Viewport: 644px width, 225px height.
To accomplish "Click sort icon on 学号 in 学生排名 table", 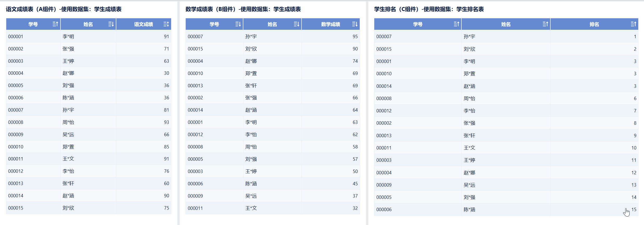I will tap(456, 24).
